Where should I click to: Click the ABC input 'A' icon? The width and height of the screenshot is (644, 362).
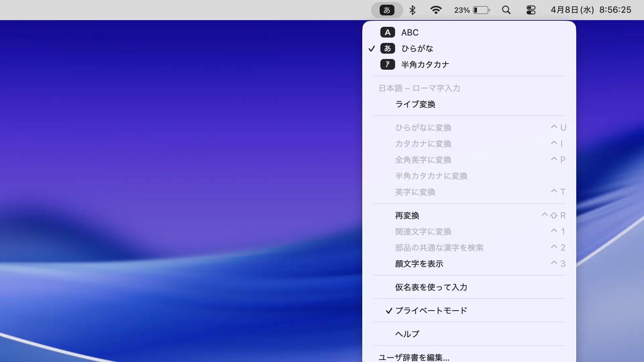click(387, 33)
